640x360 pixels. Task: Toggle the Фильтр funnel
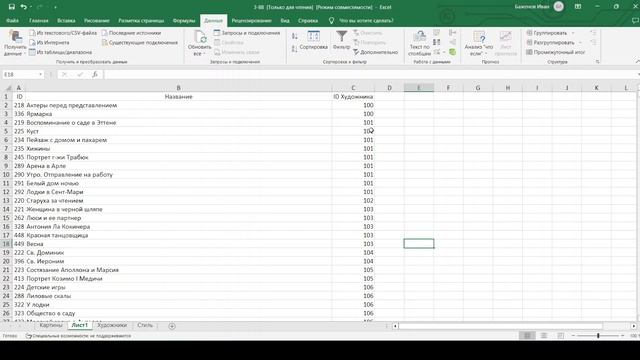[341, 40]
